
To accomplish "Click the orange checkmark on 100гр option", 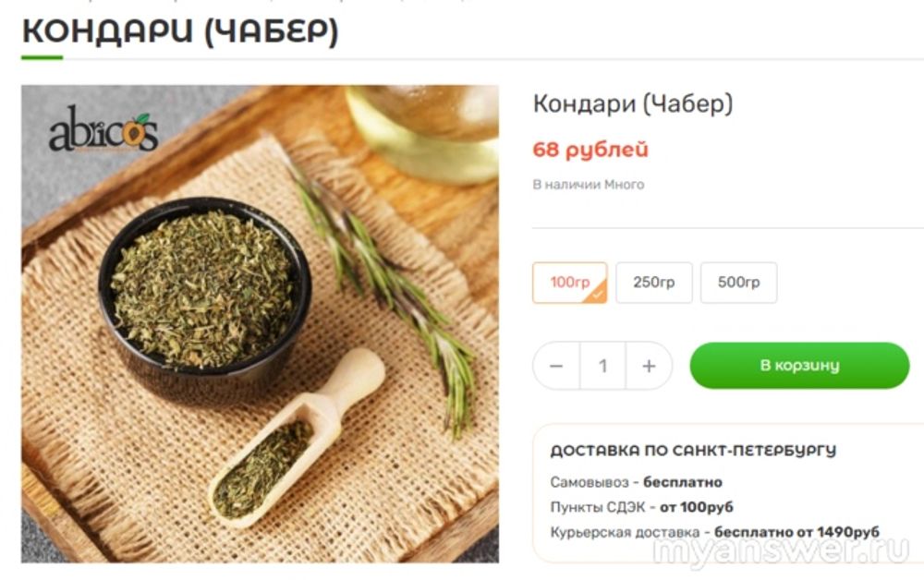I will click(x=596, y=294).
